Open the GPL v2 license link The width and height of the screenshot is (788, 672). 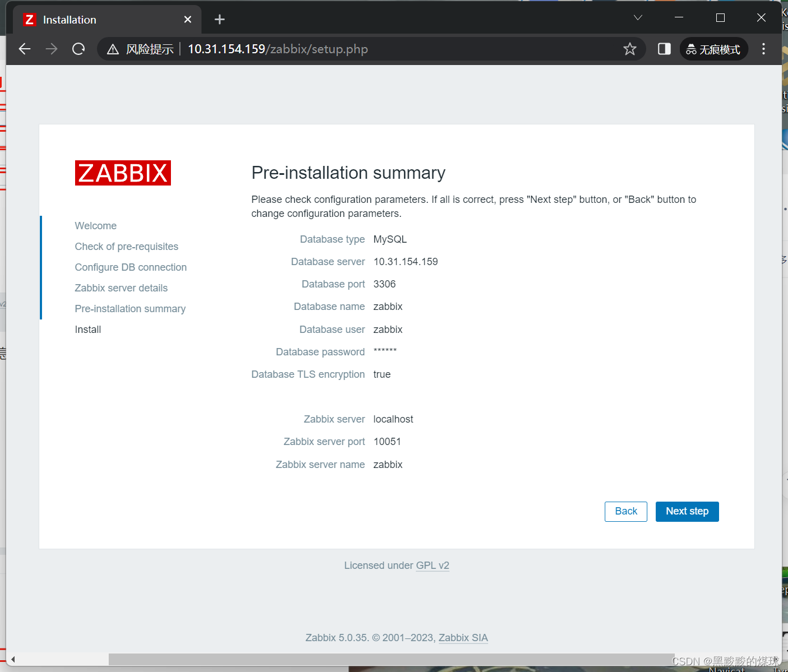433,565
